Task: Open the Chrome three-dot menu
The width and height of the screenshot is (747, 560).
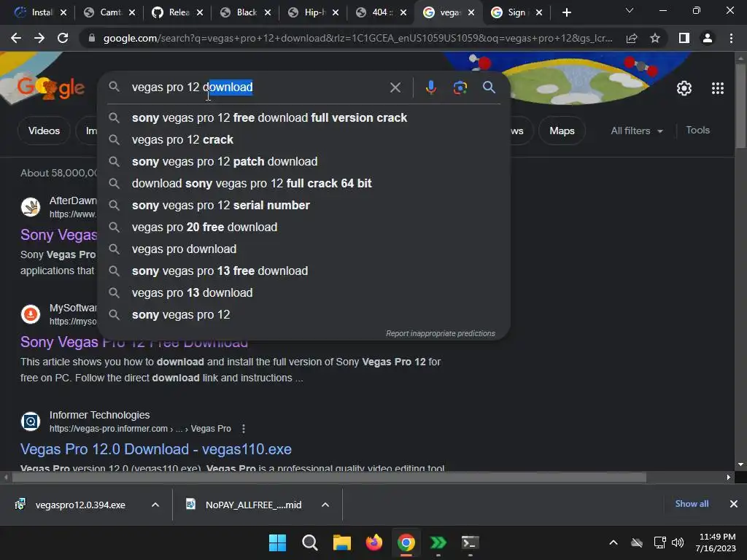Action: pyautogui.click(x=731, y=38)
